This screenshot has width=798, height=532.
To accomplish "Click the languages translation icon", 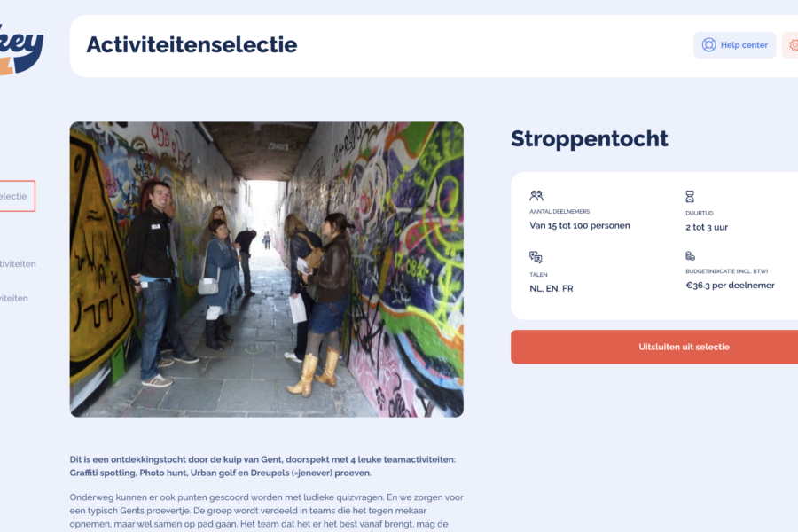I will click(x=536, y=257).
